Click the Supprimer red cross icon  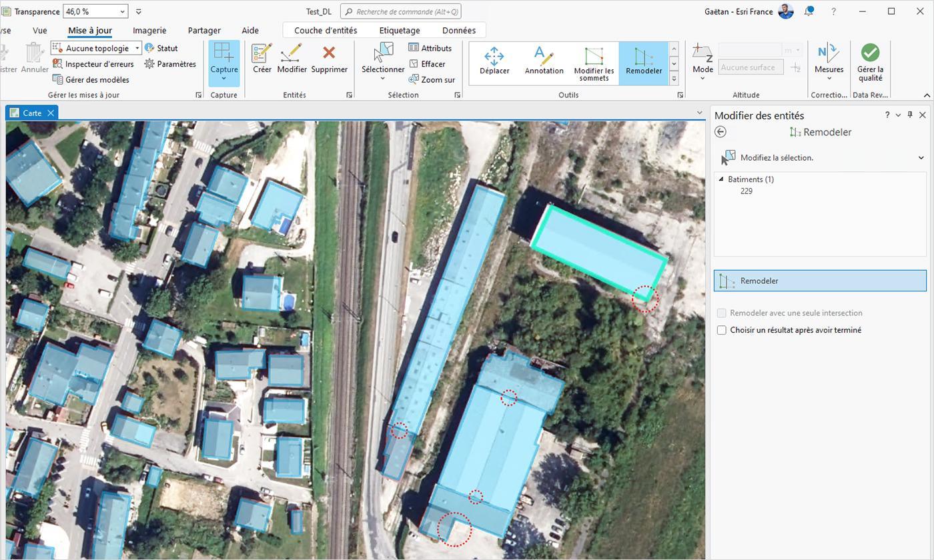[x=329, y=53]
